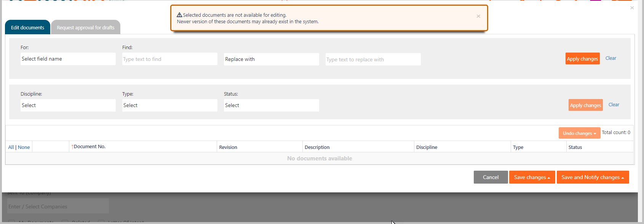This screenshot has width=644, height=224.
Task: Open the Undo changes dropdown button
Action: tap(579, 133)
